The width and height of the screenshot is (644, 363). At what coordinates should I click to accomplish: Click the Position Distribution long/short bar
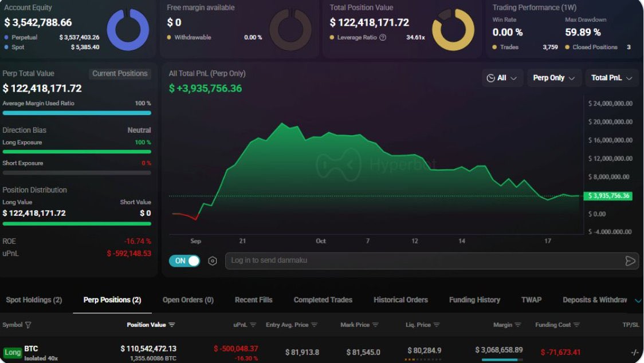click(x=77, y=224)
